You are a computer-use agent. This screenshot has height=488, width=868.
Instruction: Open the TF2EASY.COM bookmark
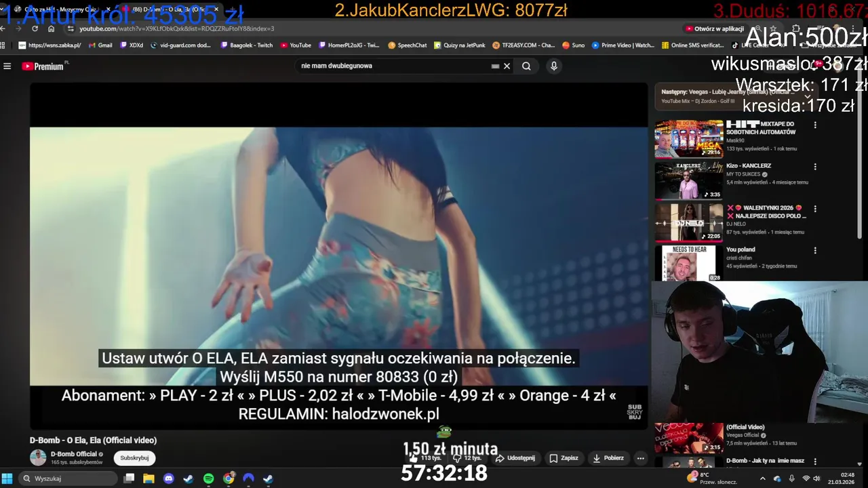pos(524,45)
